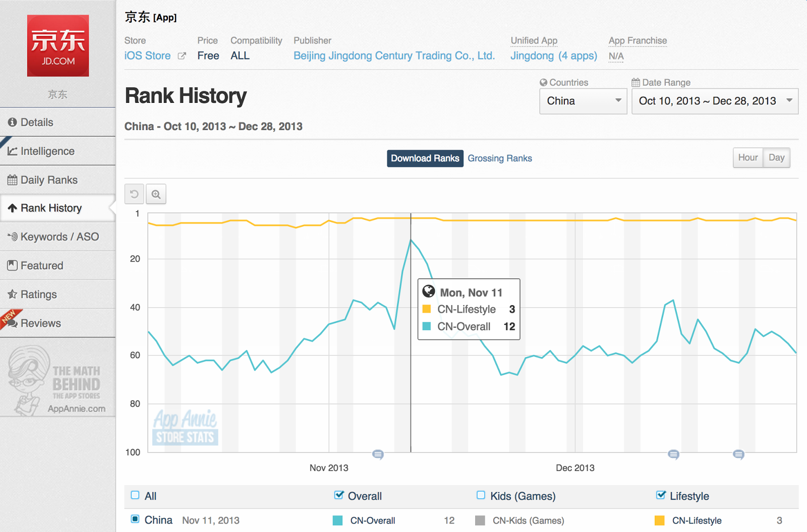Click the JD.COM app logo thumbnail
807x532 pixels.
pyautogui.click(x=58, y=46)
